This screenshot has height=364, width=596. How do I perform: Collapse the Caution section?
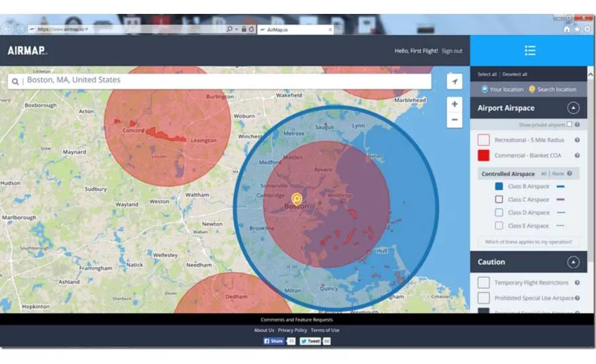[573, 262]
